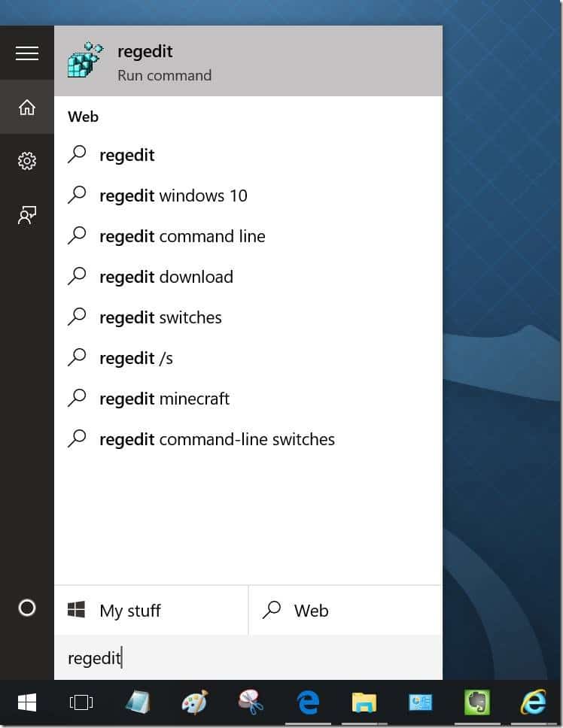The width and height of the screenshot is (563, 728).
Task: Open Microsoft Edge from the taskbar
Action: (308, 702)
